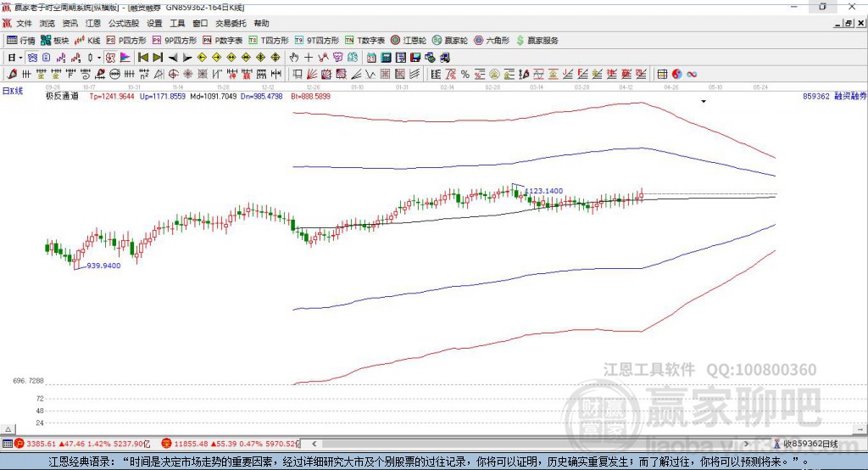Image resolution: width=868 pixels, height=470 pixels.
Task: Click the small black dropdown triangle above chart
Action: click(704, 102)
